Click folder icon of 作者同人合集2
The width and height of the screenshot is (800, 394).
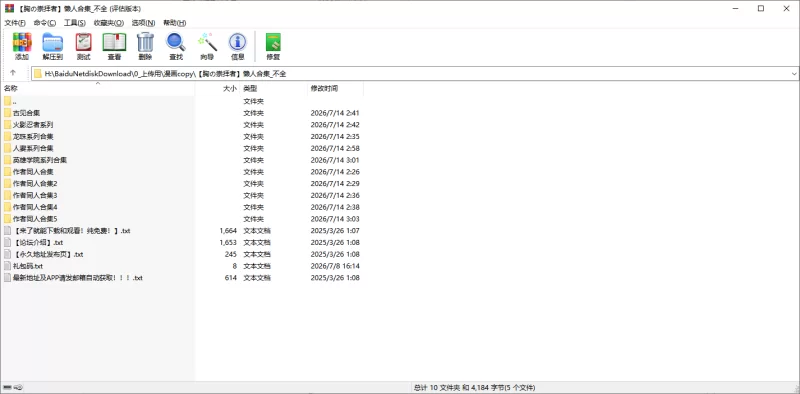tap(7, 183)
